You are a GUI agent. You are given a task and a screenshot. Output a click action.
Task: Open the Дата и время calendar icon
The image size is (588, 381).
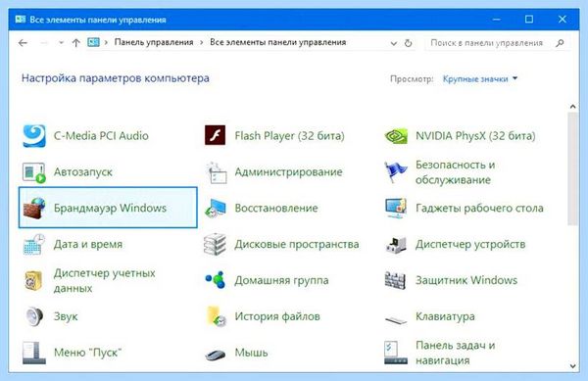(x=34, y=244)
